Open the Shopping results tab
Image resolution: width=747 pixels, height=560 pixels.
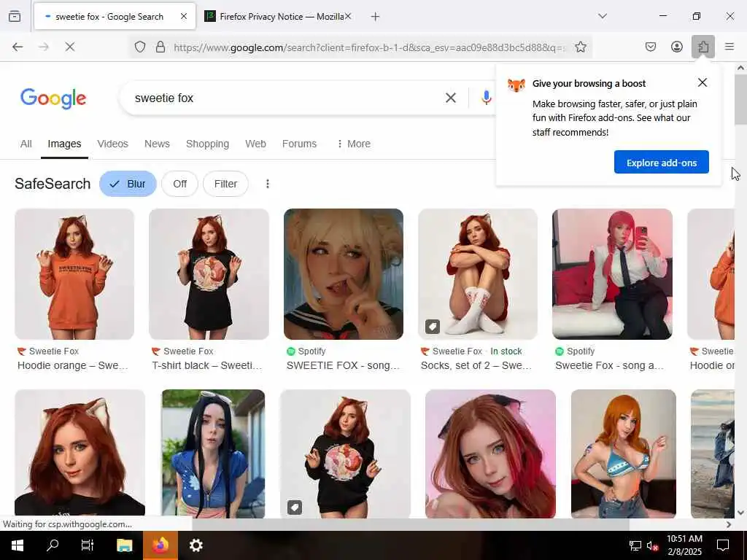coord(208,144)
